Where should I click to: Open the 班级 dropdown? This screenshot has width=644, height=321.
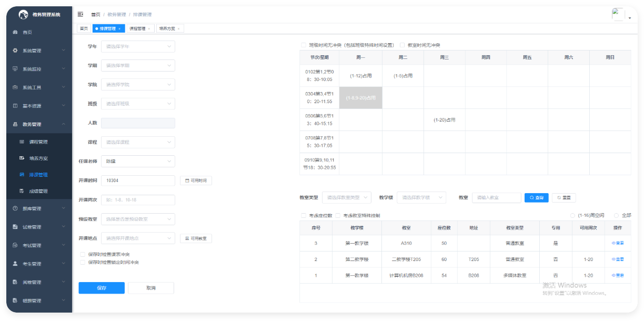point(138,104)
